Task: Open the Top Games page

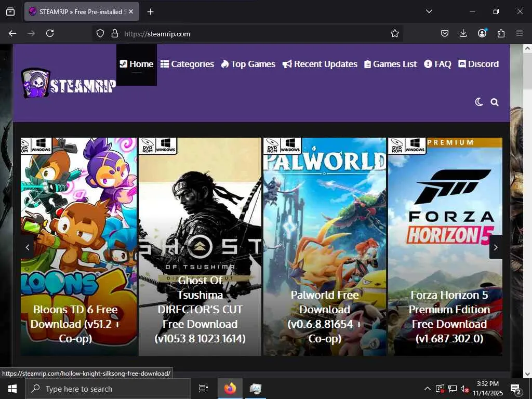Action: (248, 64)
